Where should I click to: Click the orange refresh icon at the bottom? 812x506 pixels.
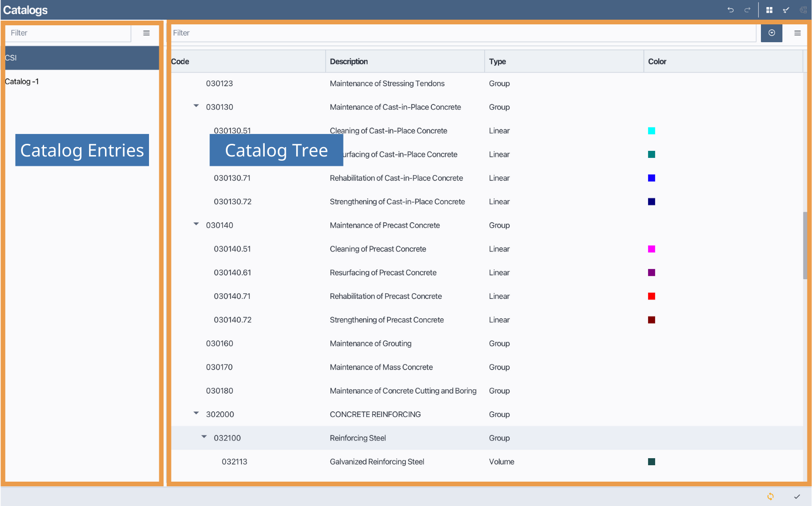click(770, 496)
